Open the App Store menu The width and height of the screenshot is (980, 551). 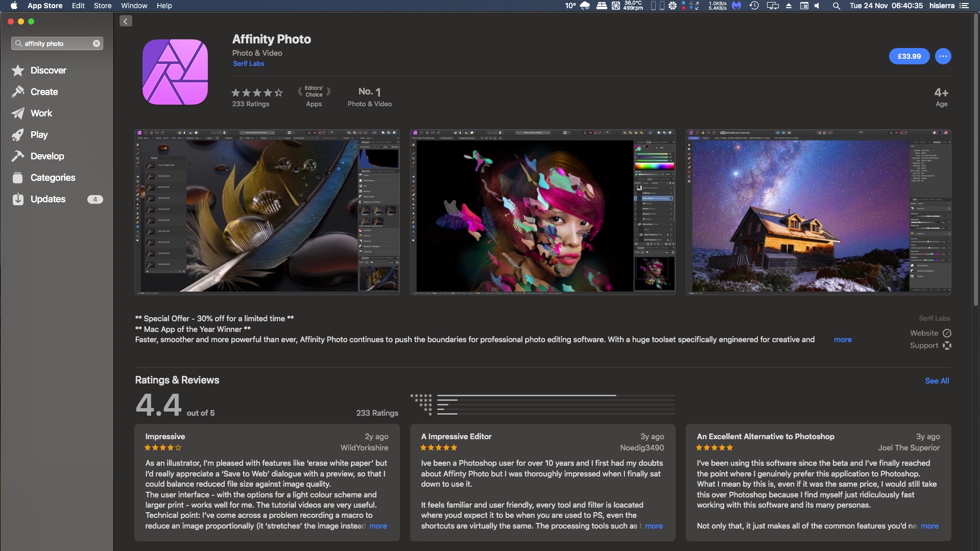pyautogui.click(x=45, y=6)
